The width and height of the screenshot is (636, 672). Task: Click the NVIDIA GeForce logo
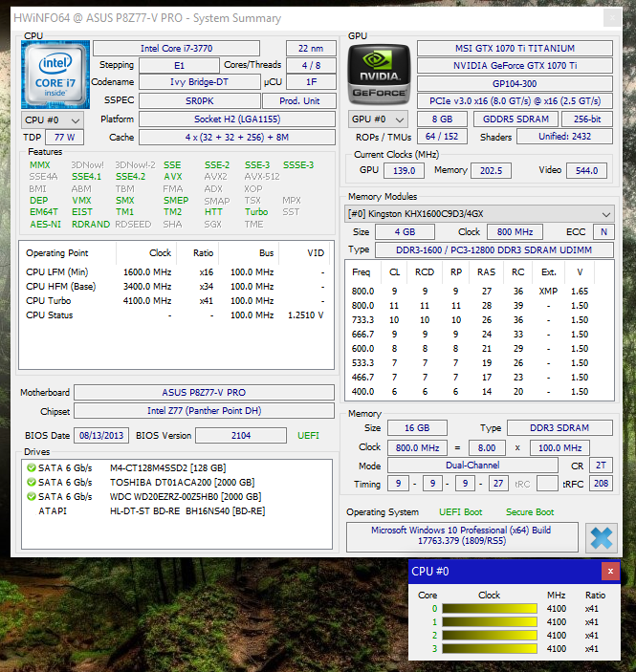379,75
